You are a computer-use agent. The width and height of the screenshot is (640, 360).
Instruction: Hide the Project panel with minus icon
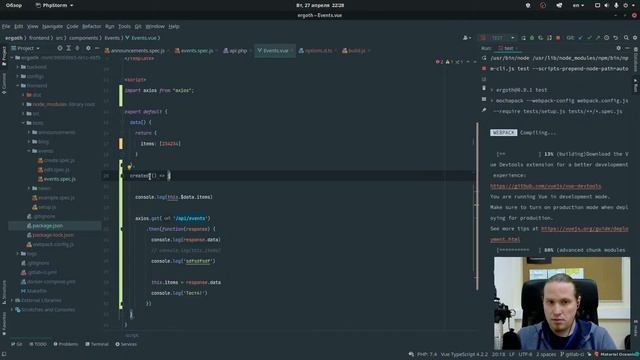(97, 48)
